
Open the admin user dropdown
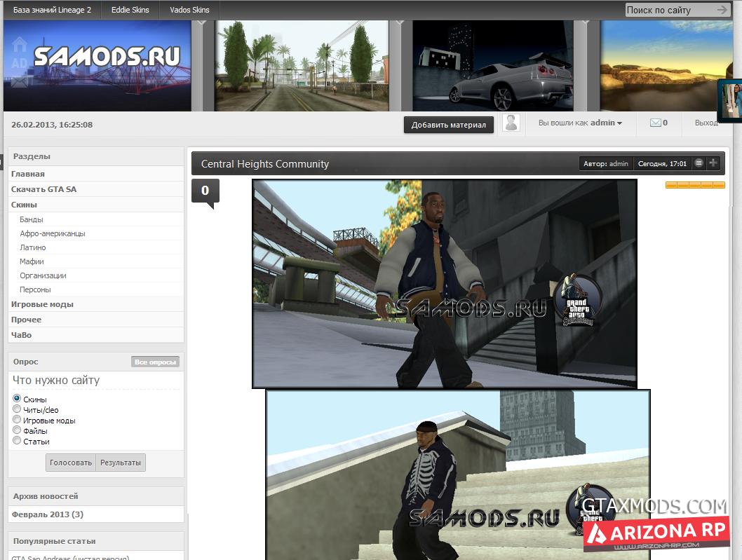[605, 123]
